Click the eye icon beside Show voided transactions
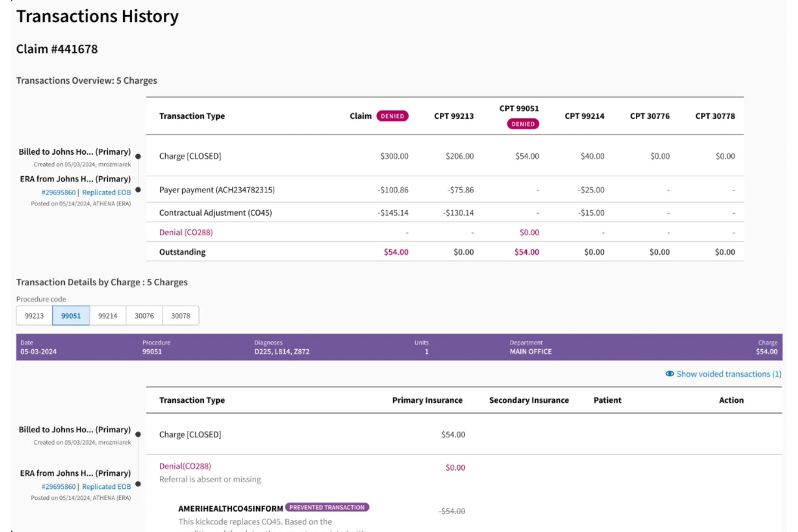The width and height of the screenshot is (798, 532). (670, 374)
